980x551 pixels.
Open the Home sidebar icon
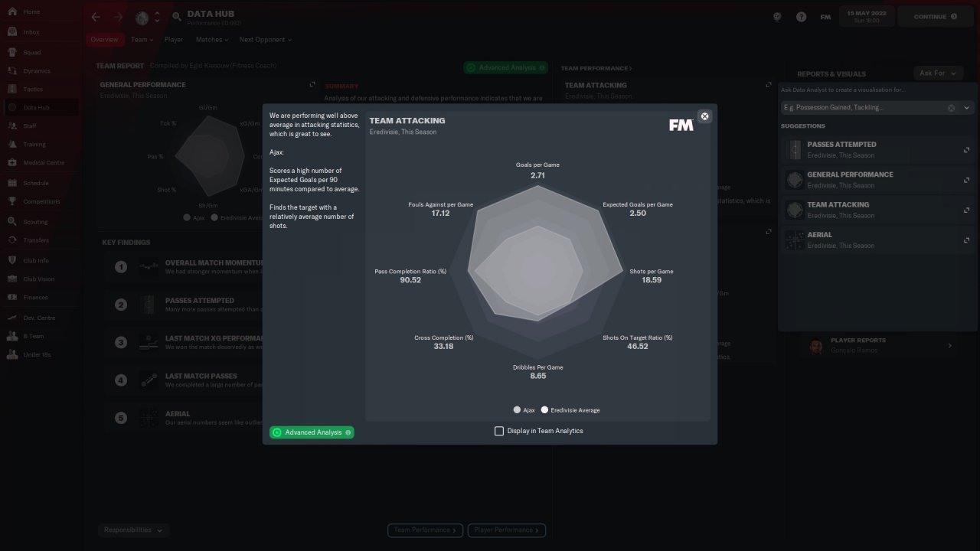[x=12, y=12]
